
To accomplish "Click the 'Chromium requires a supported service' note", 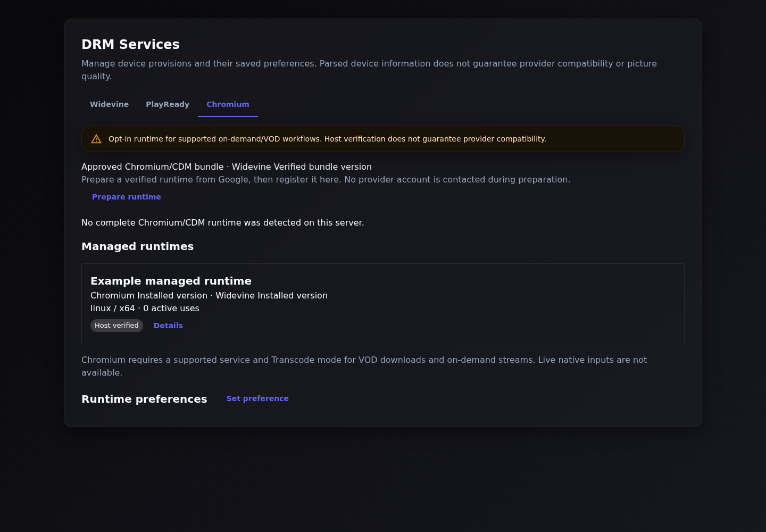I will (364, 366).
